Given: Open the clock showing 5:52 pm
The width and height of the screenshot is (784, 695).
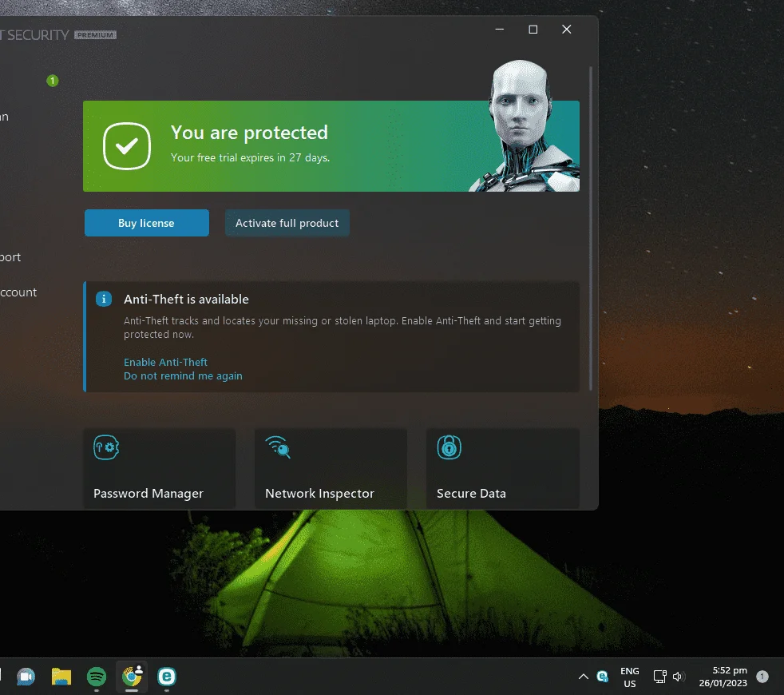Looking at the screenshot, I should (x=723, y=677).
